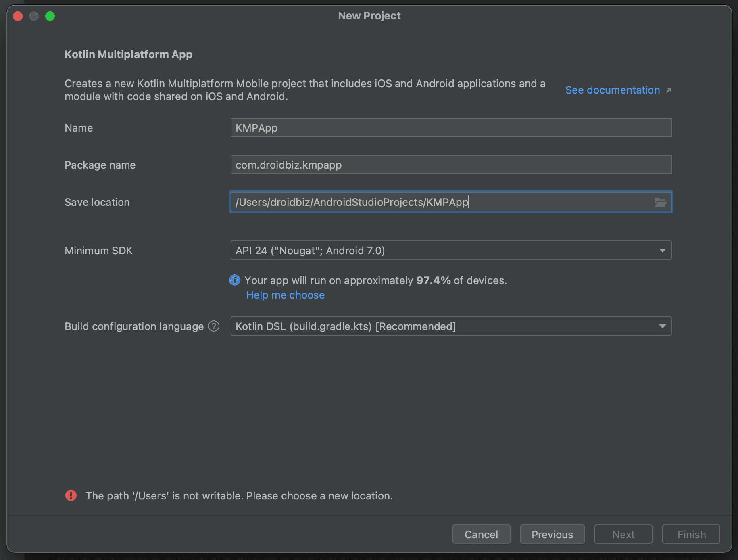Click the '97.4%' devices text
Viewport: 738px width, 560px height.
pos(433,280)
